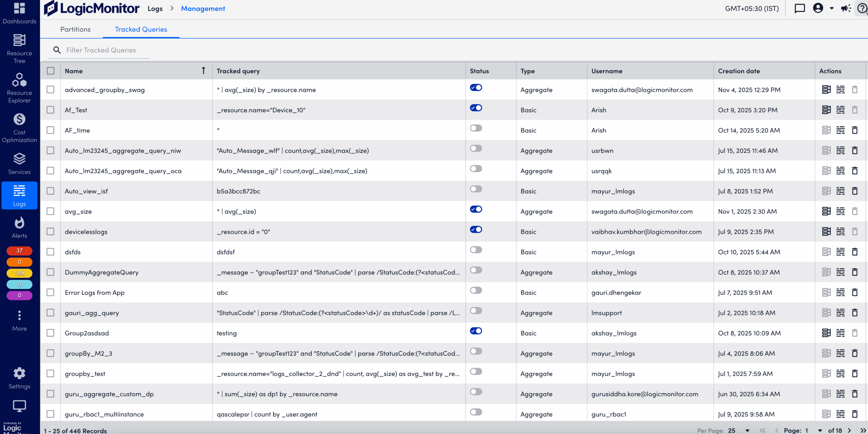This screenshot has height=434, width=868.
Task: Enable the AF_time tracked query
Action: 476,128
